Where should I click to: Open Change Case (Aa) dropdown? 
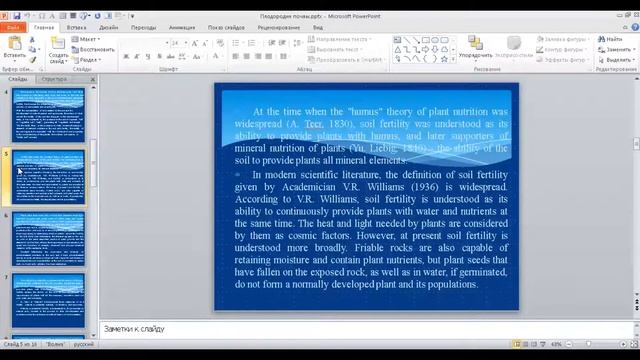click(197, 56)
